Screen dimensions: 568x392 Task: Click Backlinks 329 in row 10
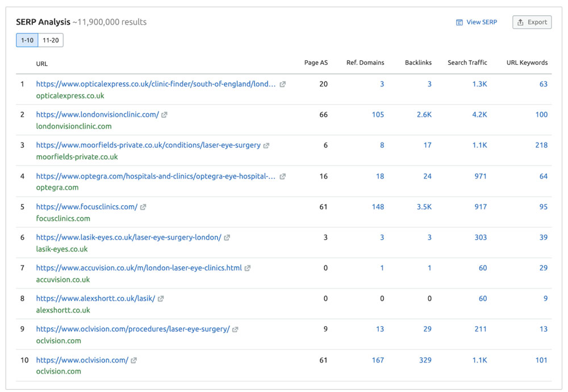(425, 360)
